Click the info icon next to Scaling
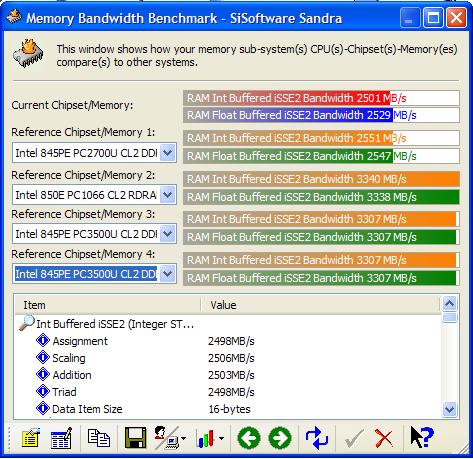 pyautogui.click(x=43, y=358)
